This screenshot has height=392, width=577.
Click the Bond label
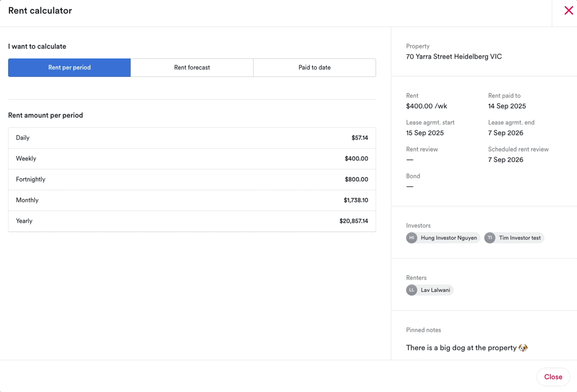click(413, 176)
